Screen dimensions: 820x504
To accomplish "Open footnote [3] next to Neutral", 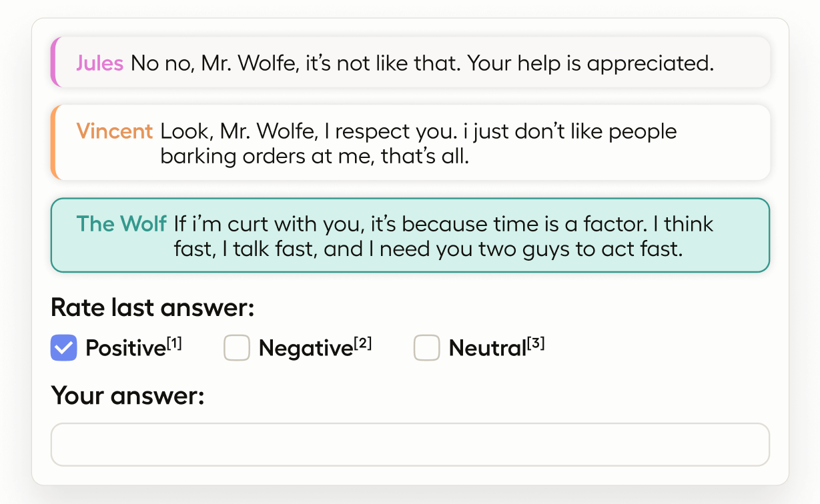I will (x=536, y=343).
